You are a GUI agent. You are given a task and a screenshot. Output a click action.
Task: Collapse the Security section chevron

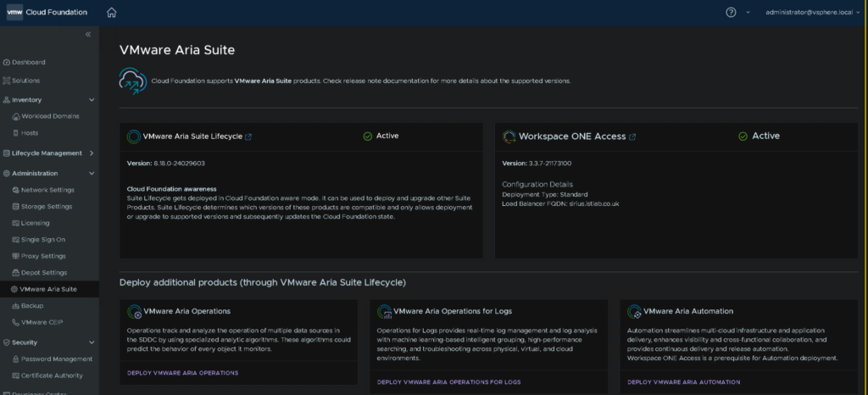(x=92, y=342)
